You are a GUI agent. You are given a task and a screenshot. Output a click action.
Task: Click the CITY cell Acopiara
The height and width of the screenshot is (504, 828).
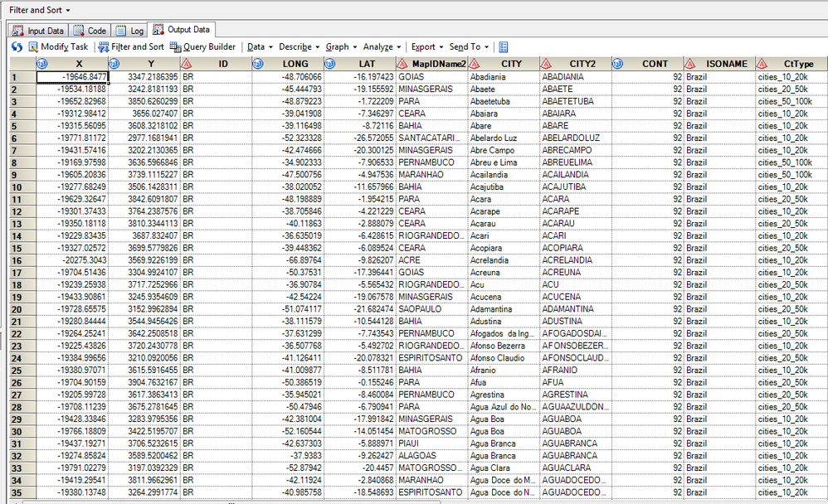504,248
